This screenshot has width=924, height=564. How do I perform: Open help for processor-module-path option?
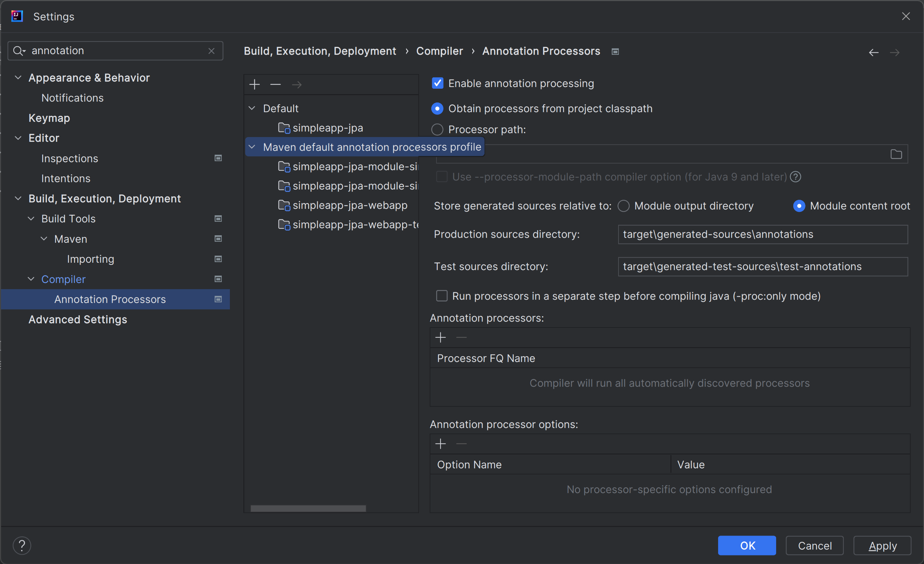pos(795,177)
